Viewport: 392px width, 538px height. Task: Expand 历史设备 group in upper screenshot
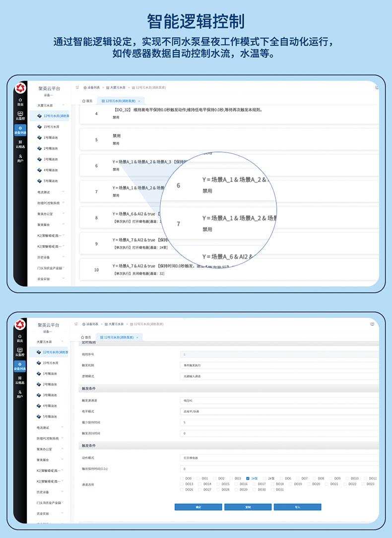pyautogui.click(x=63, y=257)
